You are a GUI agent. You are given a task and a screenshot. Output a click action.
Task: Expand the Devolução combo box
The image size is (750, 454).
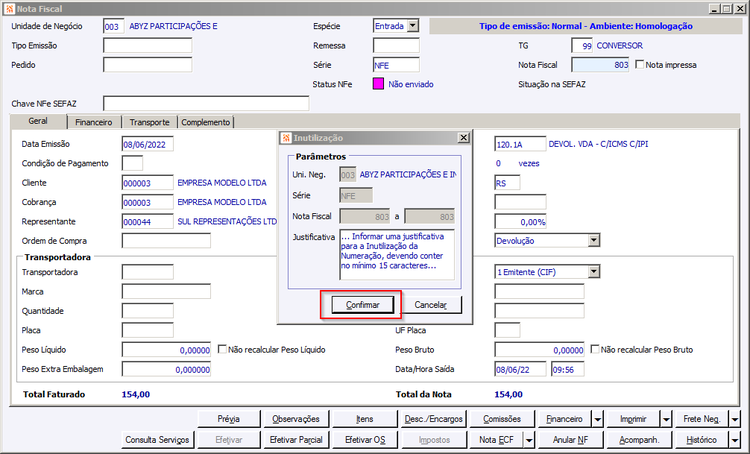[594, 240]
